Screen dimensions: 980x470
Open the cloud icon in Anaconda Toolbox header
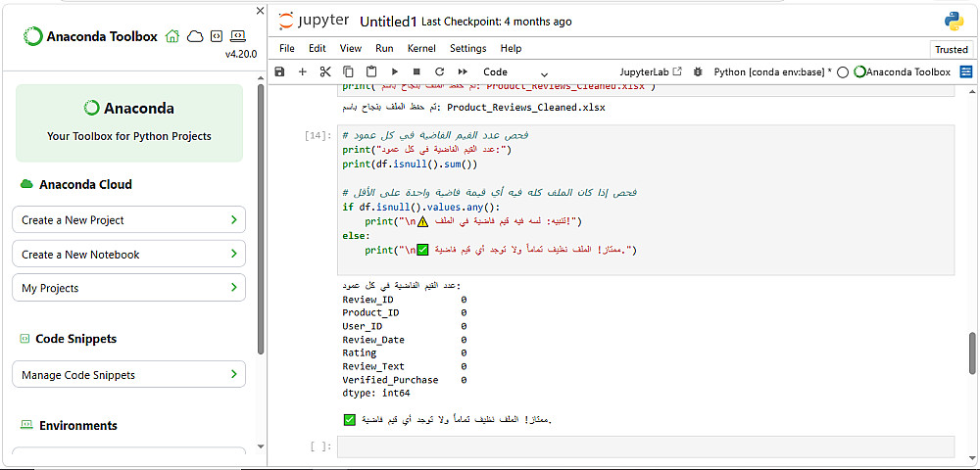[196, 36]
